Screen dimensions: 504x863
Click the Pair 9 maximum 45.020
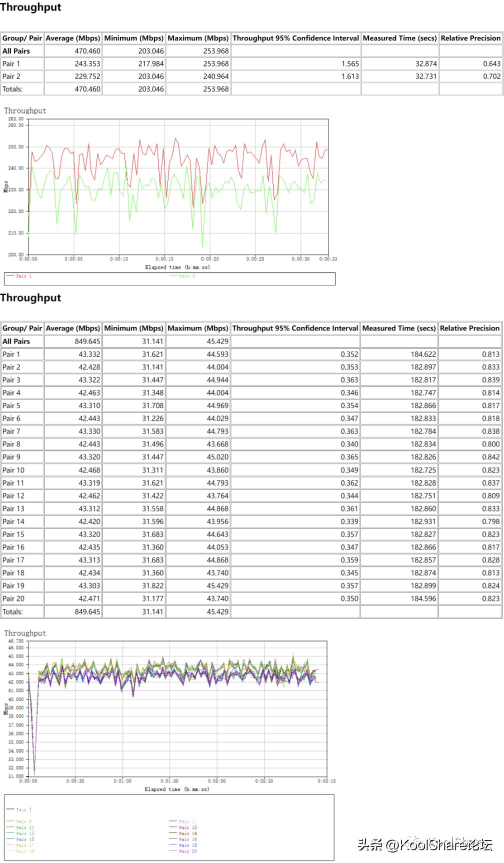click(x=217, y=457)
